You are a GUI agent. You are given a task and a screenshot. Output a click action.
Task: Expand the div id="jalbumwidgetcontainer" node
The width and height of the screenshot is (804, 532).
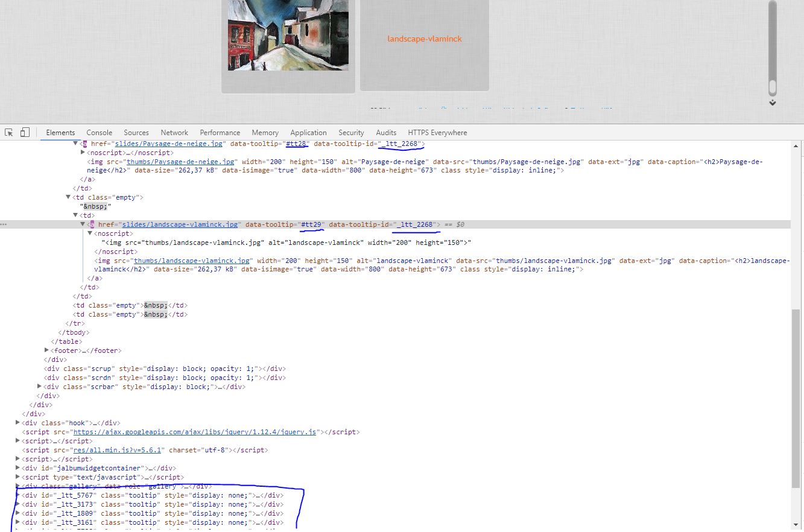pyautogui.click(x=18, y=468)
